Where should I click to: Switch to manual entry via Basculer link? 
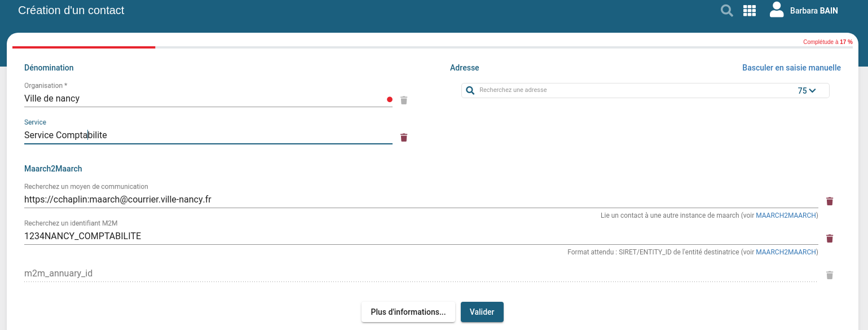(791, 68)
